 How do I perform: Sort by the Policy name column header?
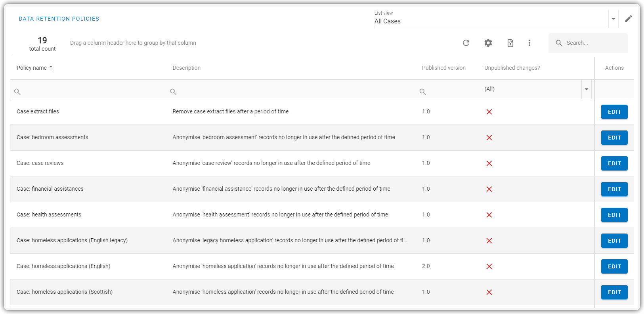[32, 68]
